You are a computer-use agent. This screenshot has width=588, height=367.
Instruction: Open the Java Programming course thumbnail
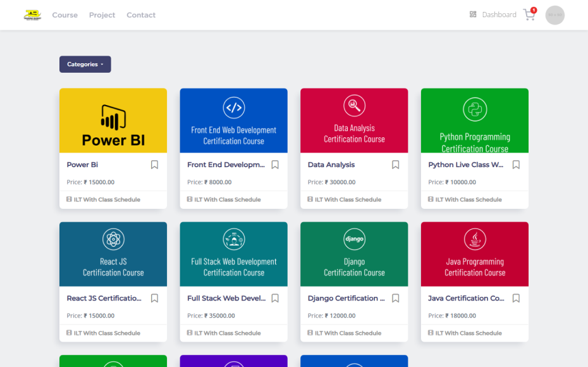pos(475,254)
